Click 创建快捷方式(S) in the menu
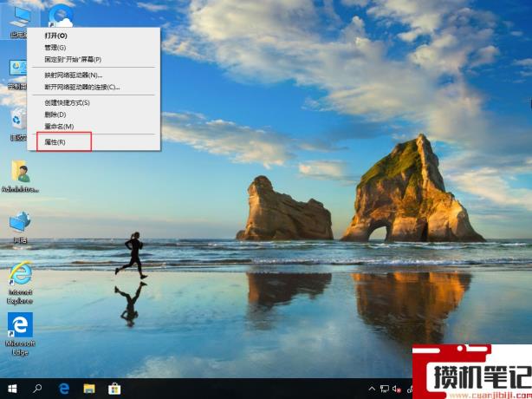The width and height of the screenshot is (532, 399). pyautogui.click(x=94, y=102)
